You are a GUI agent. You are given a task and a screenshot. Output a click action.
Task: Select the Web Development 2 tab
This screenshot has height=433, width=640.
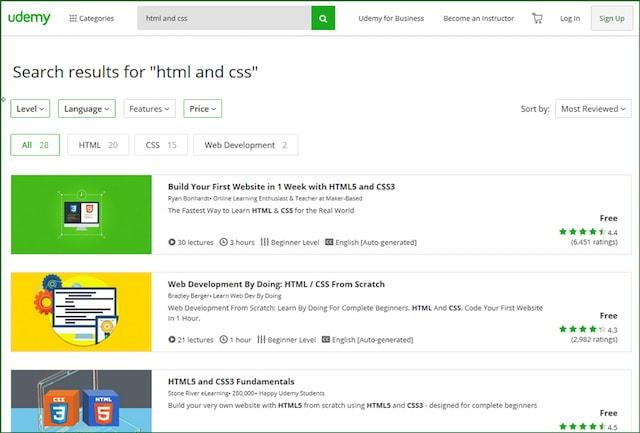point(245,145)
